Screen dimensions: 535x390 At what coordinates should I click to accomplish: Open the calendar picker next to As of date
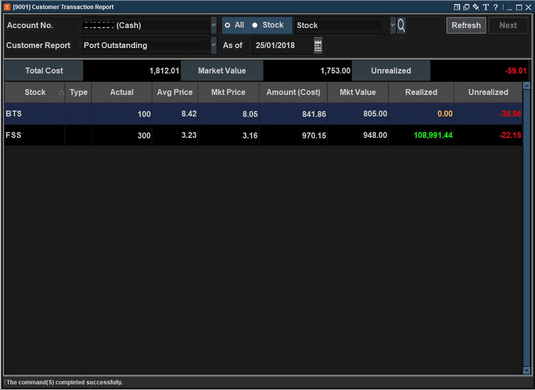tap(318, 45)
